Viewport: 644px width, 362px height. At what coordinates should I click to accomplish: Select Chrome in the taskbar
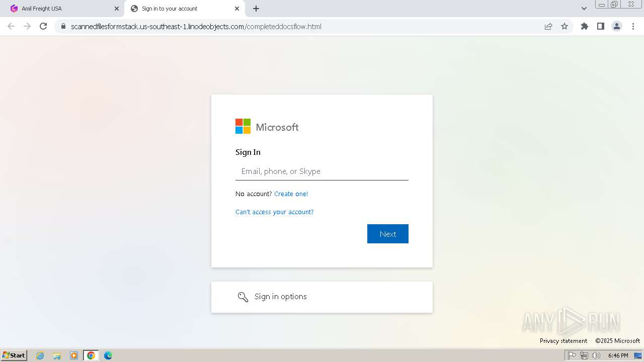[x=91, y=355]
